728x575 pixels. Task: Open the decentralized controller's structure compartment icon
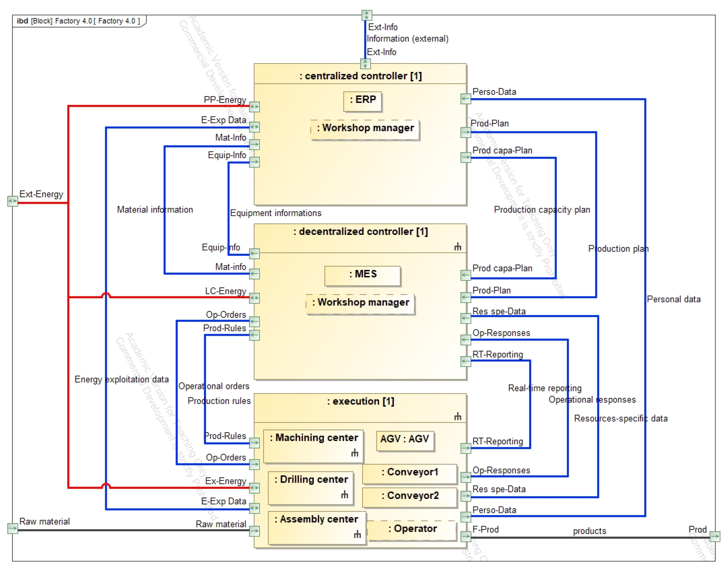pos(458,247)
